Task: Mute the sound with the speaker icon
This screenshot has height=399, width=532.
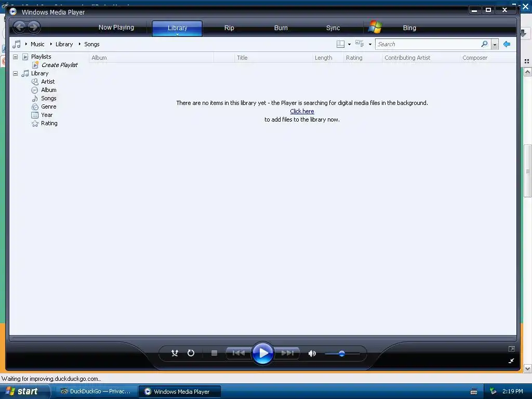Action: click(312, 353)
